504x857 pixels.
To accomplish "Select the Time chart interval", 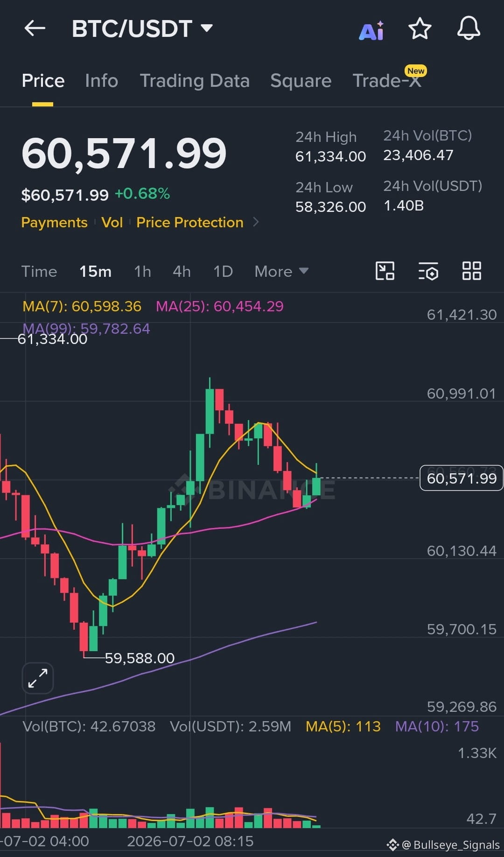I will pos(39,271).
